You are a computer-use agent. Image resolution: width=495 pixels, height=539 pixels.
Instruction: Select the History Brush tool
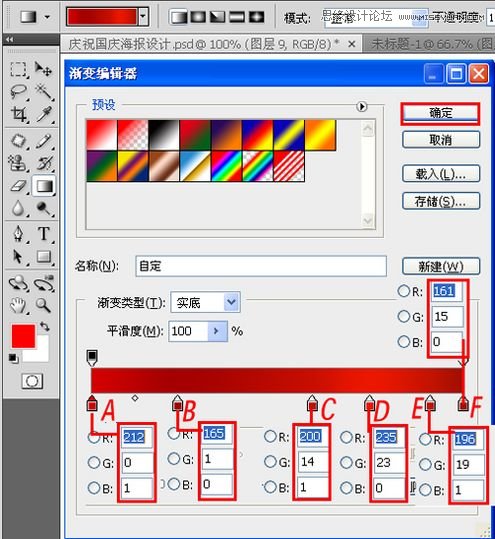pyautogui.click(x=45, y=163)
